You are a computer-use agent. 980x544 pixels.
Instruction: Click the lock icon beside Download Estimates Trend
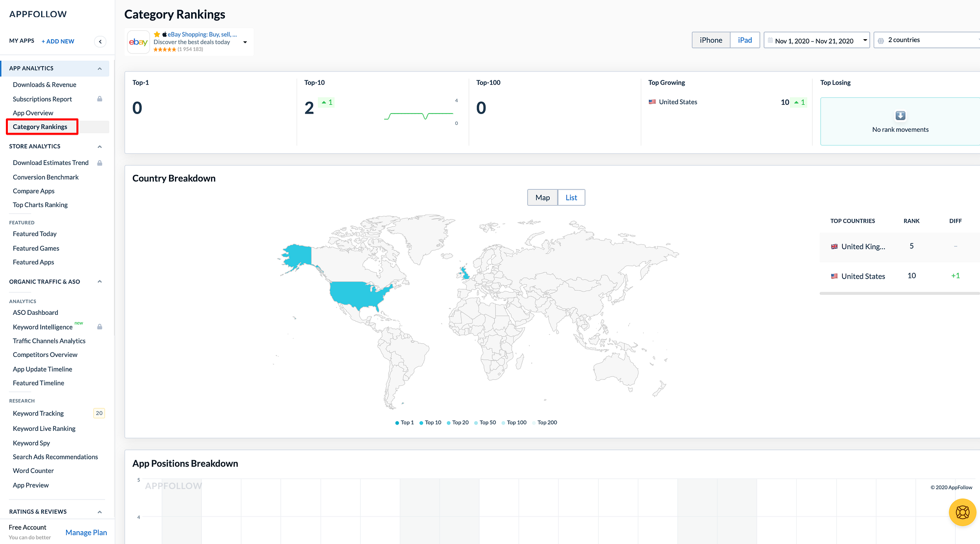click(x=99, y=163)
